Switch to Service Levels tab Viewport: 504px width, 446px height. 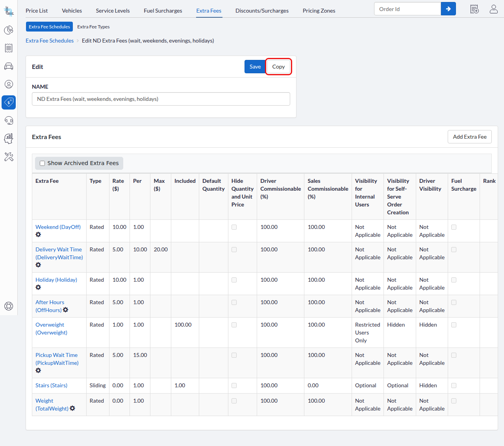[113, 11]
